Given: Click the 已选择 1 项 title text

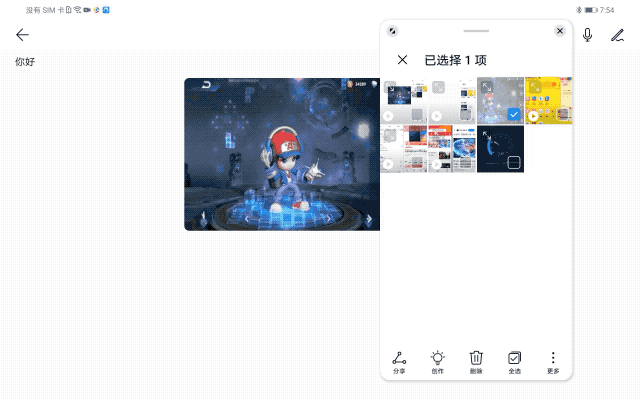Looking at the screenshot, I should [456, 60].
